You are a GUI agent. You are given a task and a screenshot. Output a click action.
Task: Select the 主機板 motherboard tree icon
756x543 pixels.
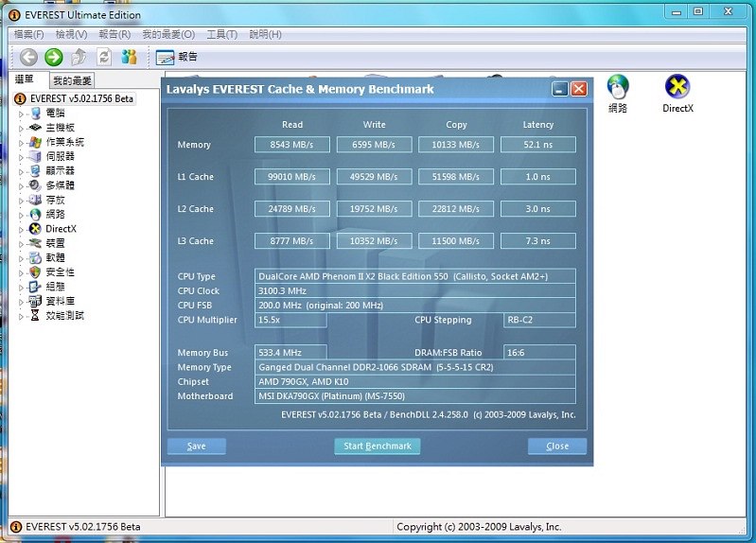click(35, 128)
